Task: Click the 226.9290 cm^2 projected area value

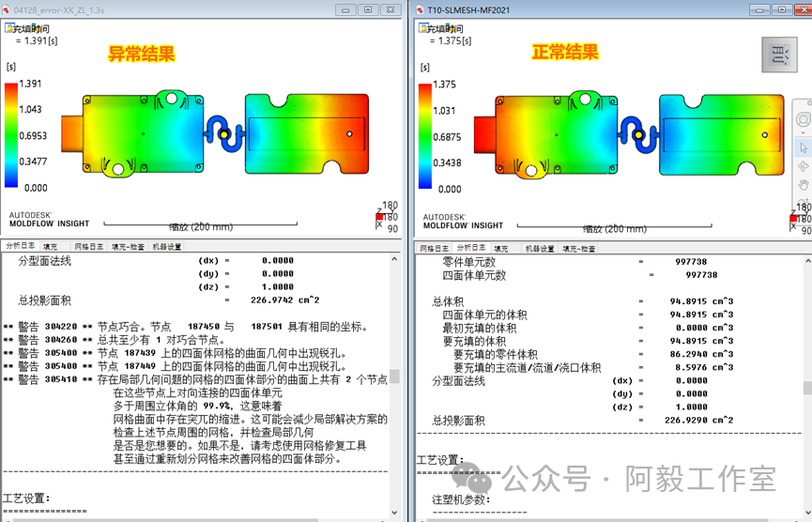Action: [698, 420]
